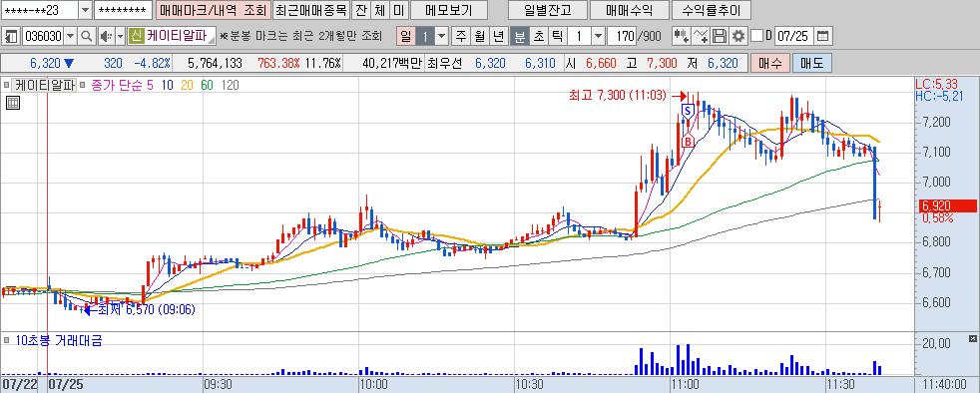980x393 pixels.
Task: Toggle the D checkbox near date field
Action: pyautogui.click(x=756, y=36)
